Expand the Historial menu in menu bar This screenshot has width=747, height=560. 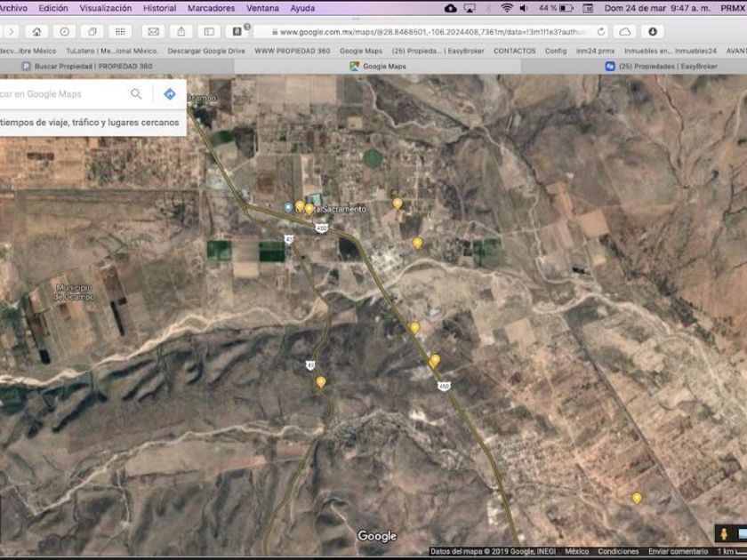coord(159,8)
